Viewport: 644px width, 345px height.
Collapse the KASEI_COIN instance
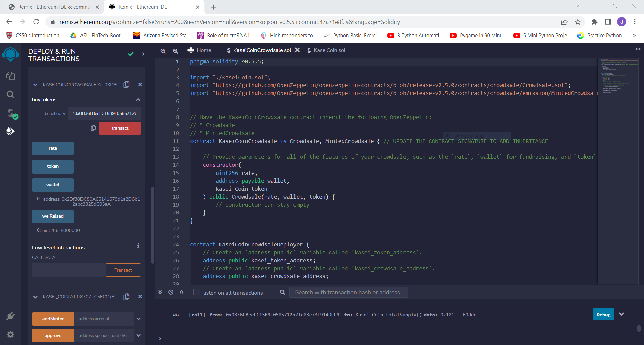coord(35,297)
